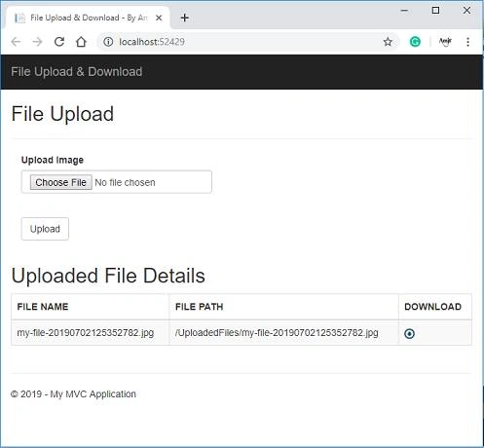Select the File Upload & Download tab
This screenshot has height=448, width=484.
pos(88,18)
